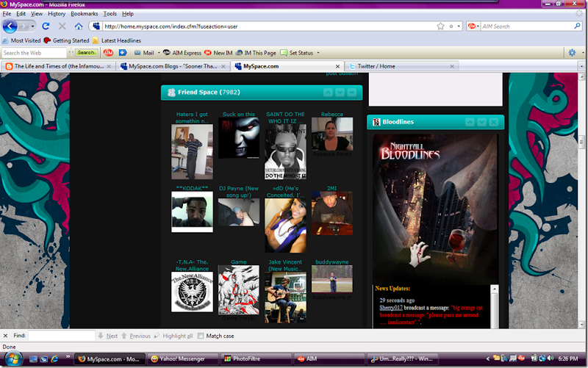Close the Twitter / Home tab
The width and height of the screenshot is (588, 368).
(452, 66)
